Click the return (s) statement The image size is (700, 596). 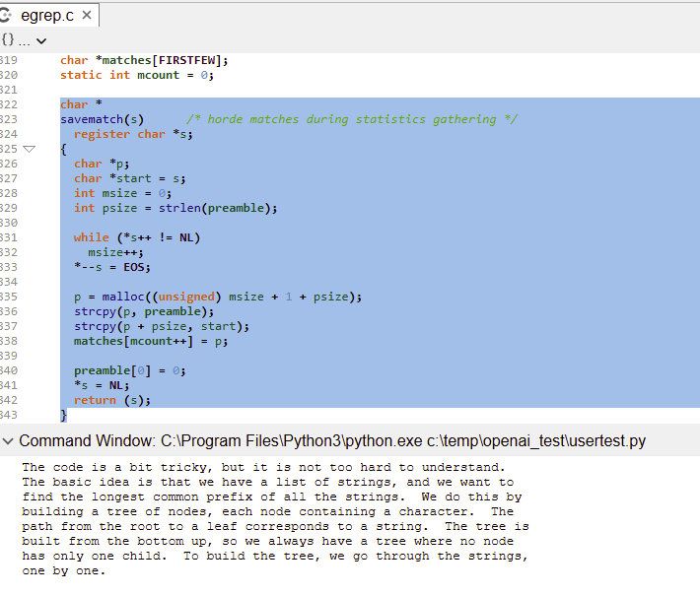[112, 400]
